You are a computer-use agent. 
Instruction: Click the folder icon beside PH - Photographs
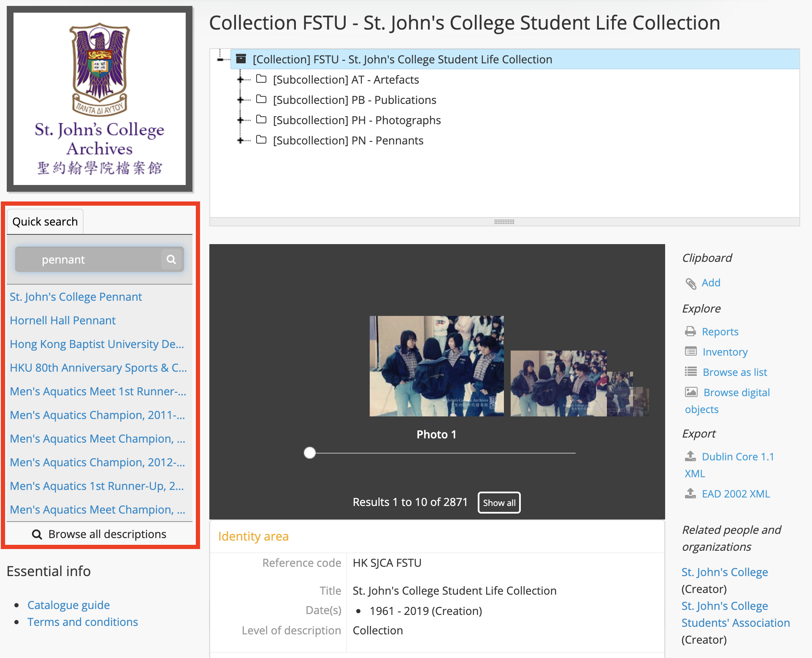[262, 120]
